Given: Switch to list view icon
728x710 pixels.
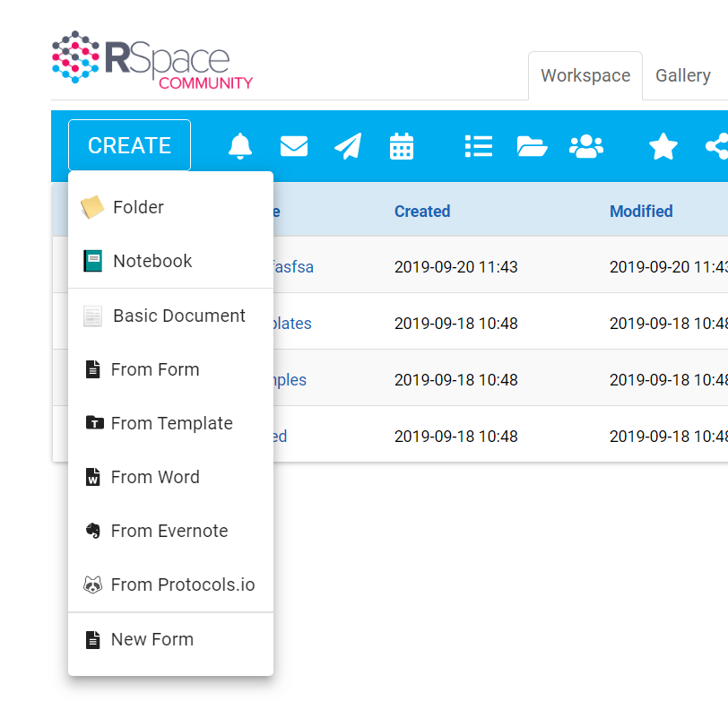Looking at the screenshot, I should pos(479,146).
